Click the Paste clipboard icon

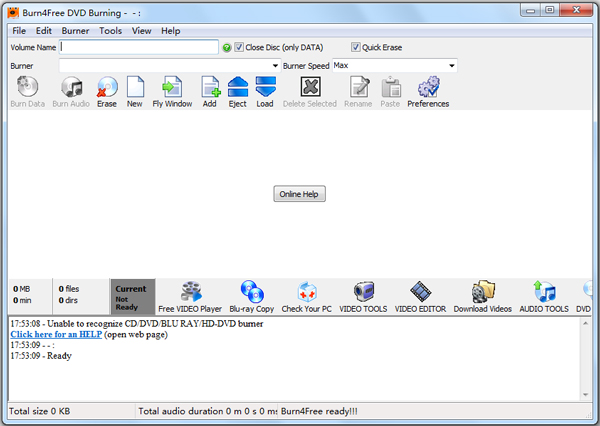391,87
